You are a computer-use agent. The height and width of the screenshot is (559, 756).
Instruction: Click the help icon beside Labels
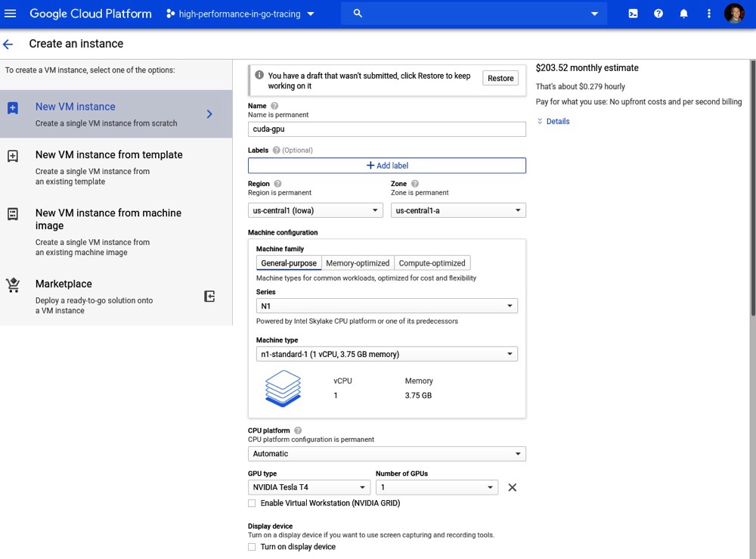pyautogui.click(x=276, y=150)
